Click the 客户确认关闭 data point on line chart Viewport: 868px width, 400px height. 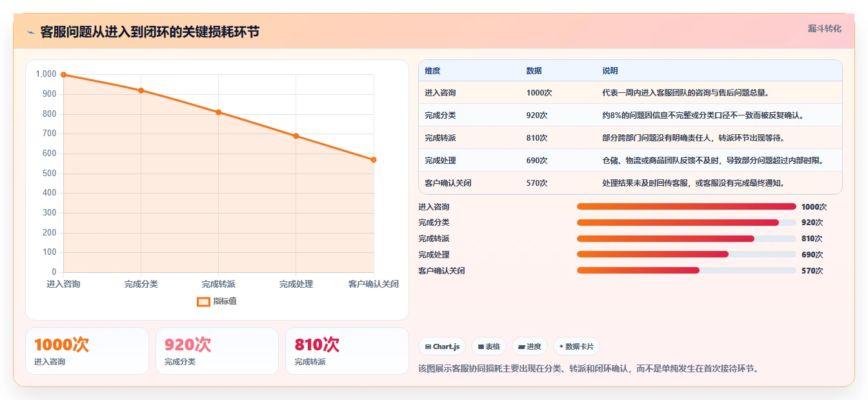tap(374, 159)
